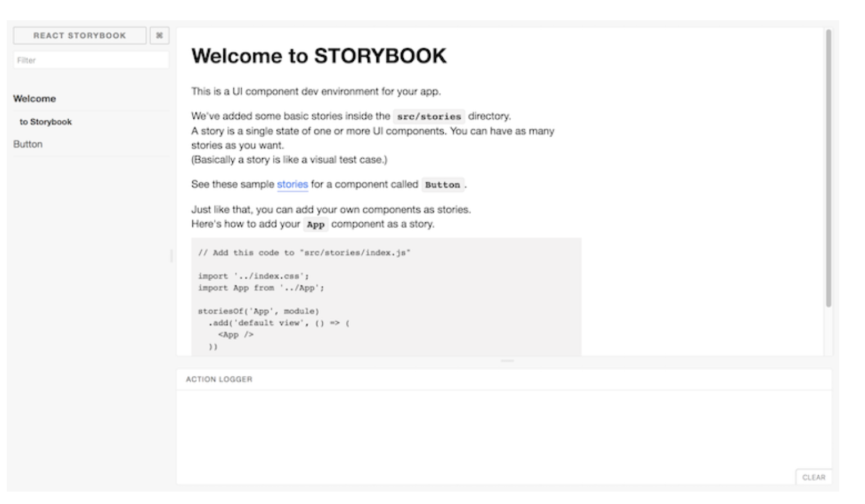Click "import '../index.css';" code line
The image size is (865, 504).
point(253,276)
